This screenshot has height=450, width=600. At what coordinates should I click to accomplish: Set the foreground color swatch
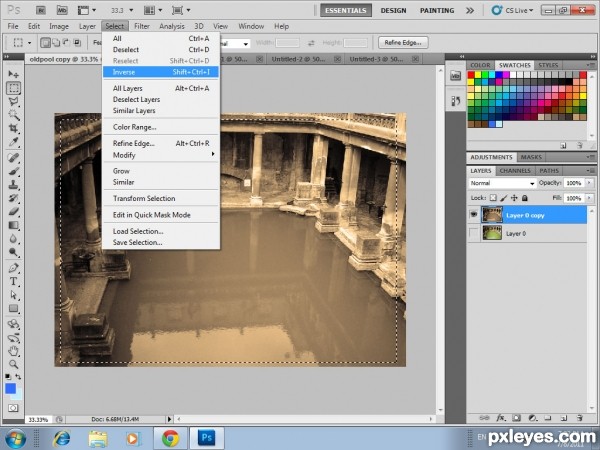(x=11, y=388)
